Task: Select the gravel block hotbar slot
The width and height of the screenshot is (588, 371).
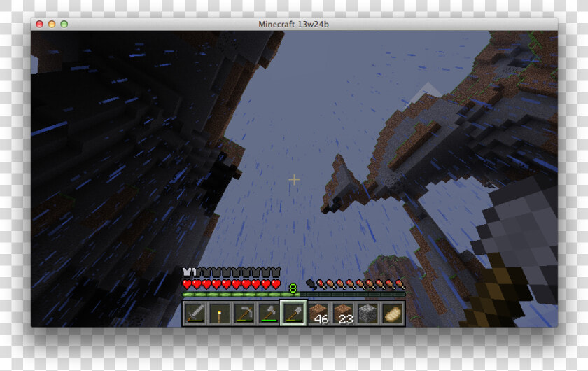Action: [x=368, y=314]
